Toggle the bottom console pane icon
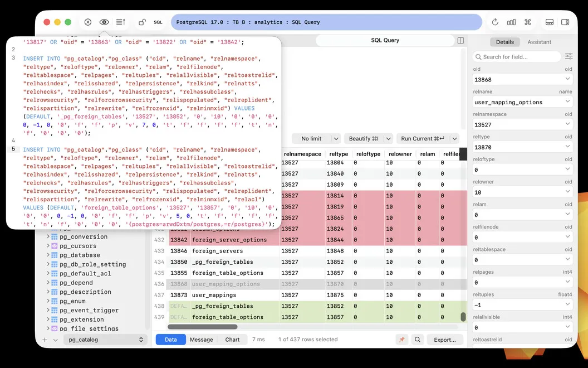Screen dimensions: 588x368 (550, 22)
